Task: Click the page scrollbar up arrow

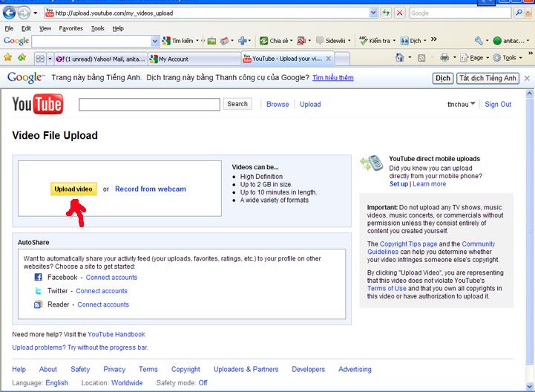Action: (x=529, y=93)
